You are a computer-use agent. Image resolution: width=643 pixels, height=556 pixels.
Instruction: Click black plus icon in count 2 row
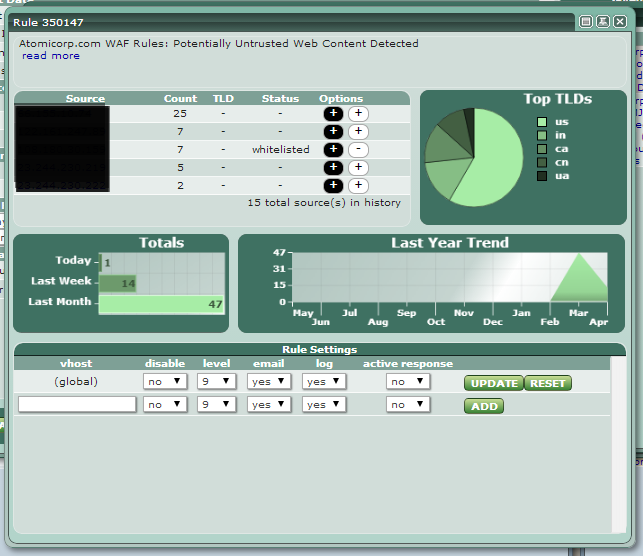333,186
